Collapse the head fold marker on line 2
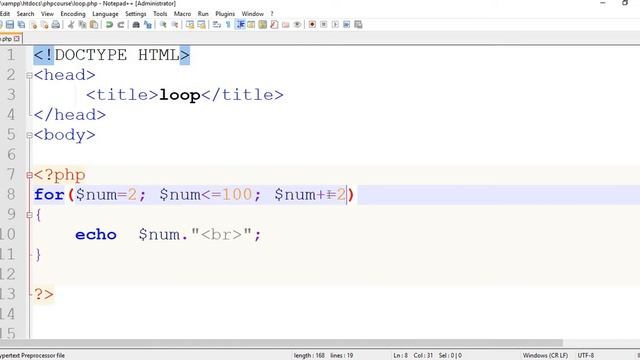This screenshot has width=640, height=360. click(x=29, y=76)
